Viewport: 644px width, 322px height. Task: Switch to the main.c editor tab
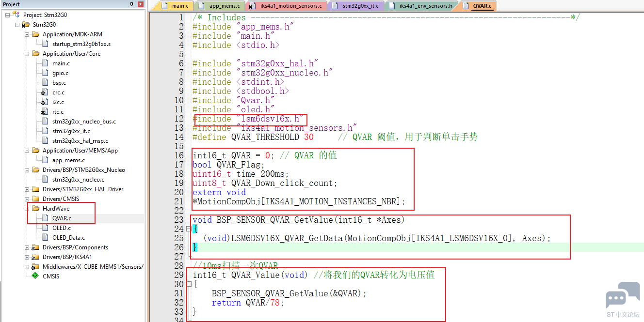coord(176,6)
